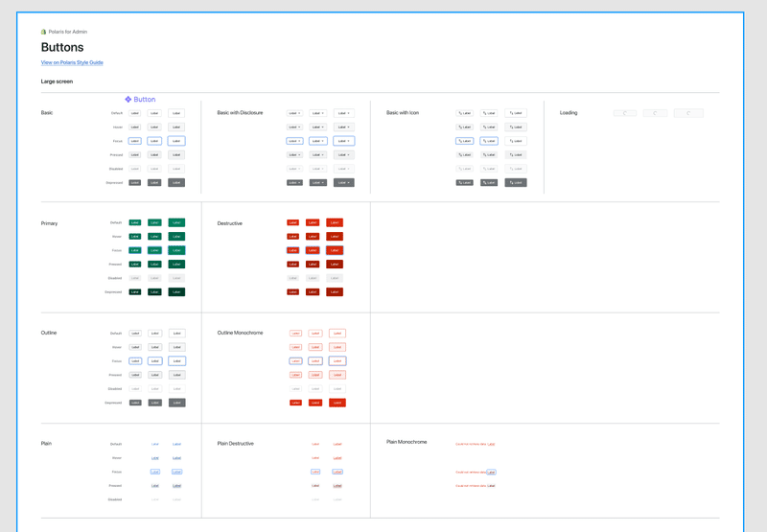Click the small Loading spinner button
This screenshot has height=532, width=767.
pyautogui.click(x=625, y=113)
